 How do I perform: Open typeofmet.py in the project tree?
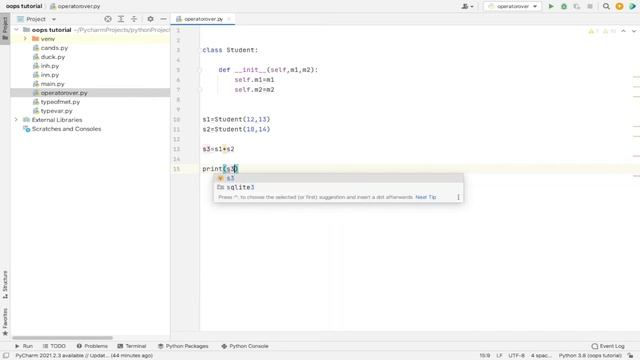(60, 102)
